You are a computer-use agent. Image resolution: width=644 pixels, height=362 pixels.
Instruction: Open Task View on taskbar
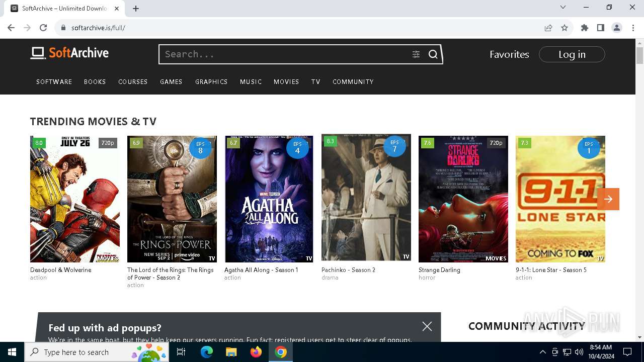pos(181,352)
